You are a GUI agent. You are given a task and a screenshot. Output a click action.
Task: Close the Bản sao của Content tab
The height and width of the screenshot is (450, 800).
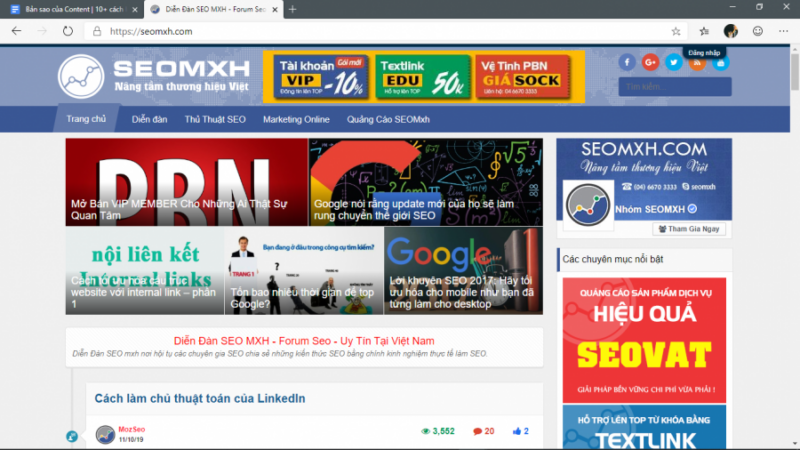coord(135,9)
